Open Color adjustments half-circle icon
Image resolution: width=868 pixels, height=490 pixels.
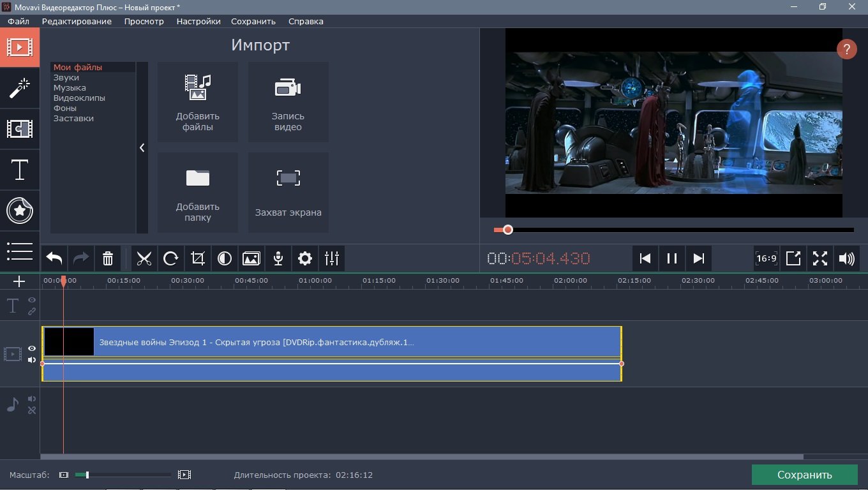point(225,258)
